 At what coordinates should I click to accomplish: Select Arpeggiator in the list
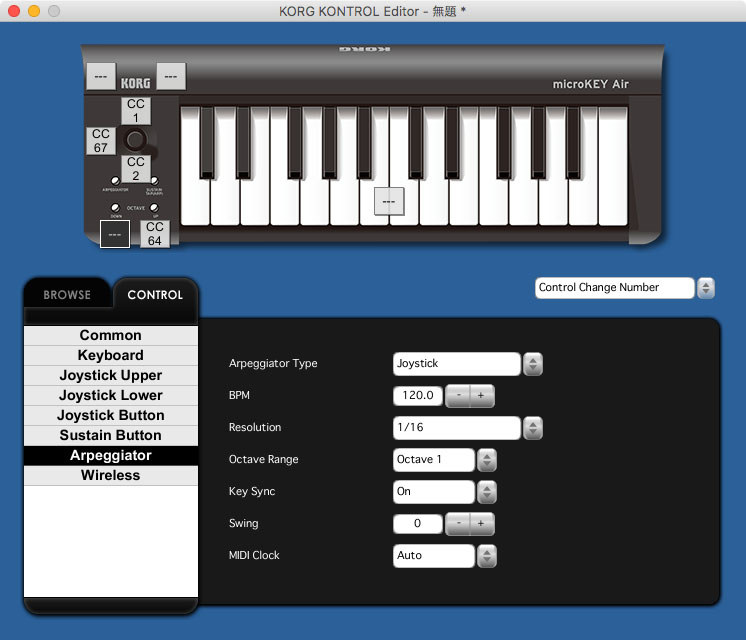[110, 455]
